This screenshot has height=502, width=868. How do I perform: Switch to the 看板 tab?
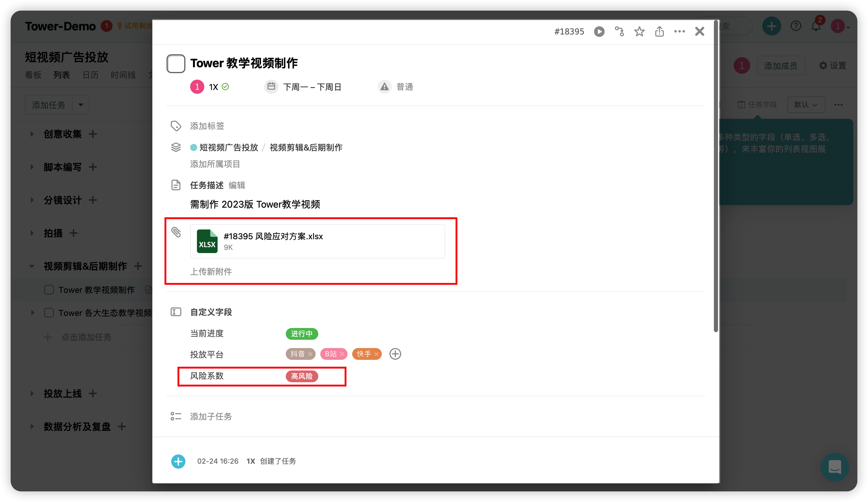(x=33, y=75)
